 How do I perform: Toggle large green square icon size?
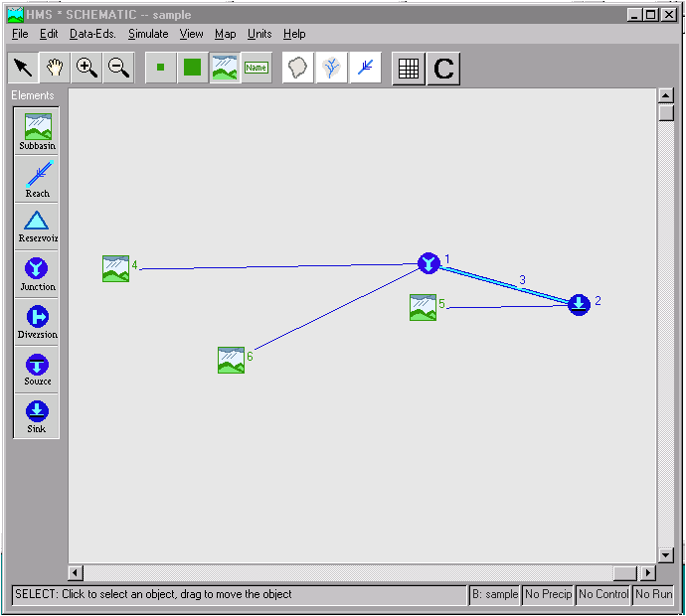click(192, 68)
